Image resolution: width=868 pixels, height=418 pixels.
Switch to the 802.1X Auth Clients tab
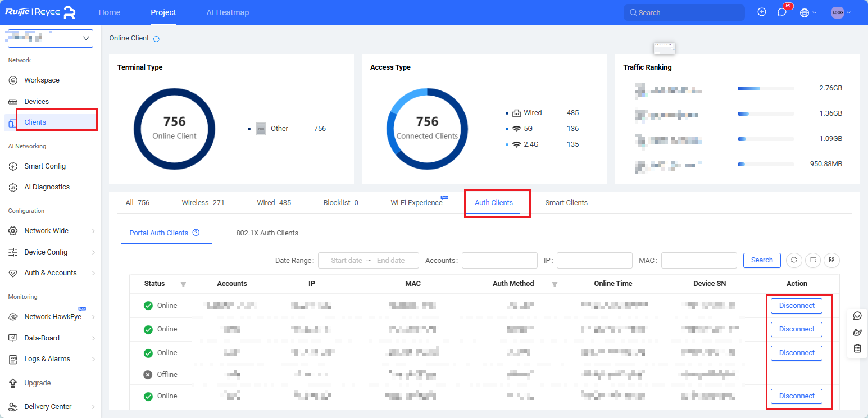pos(267,233)
